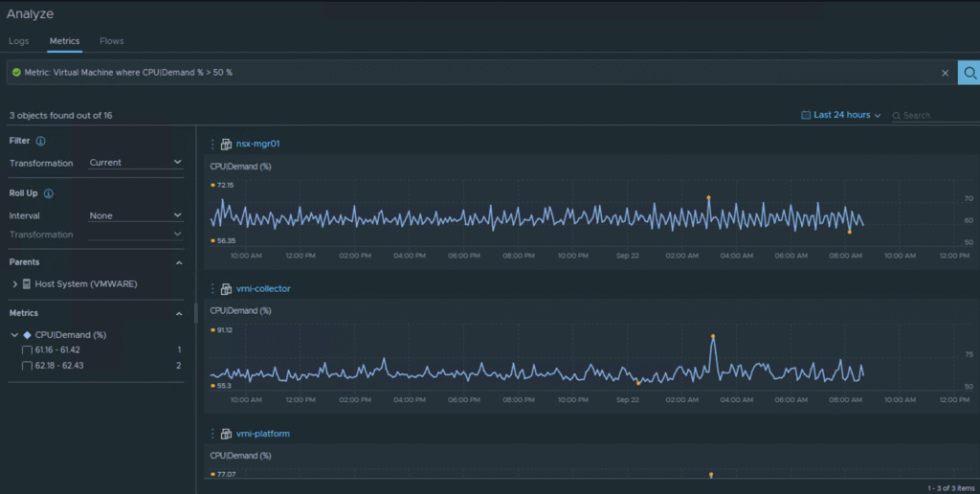The width and height of the screenshot is (980, 494).
Task: Expand the Host System (VMWARE) tree node
Action: (x=14, y=284)
